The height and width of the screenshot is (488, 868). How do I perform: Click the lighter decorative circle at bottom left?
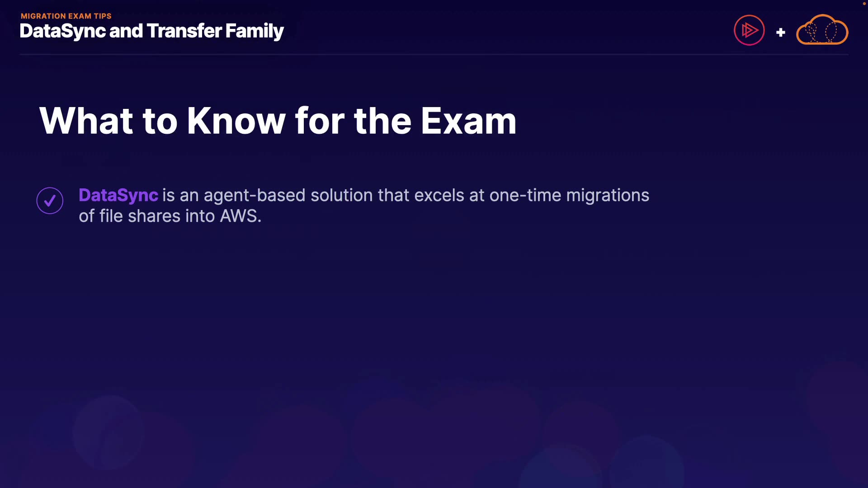pyautogui.click(x=108, y=432)
